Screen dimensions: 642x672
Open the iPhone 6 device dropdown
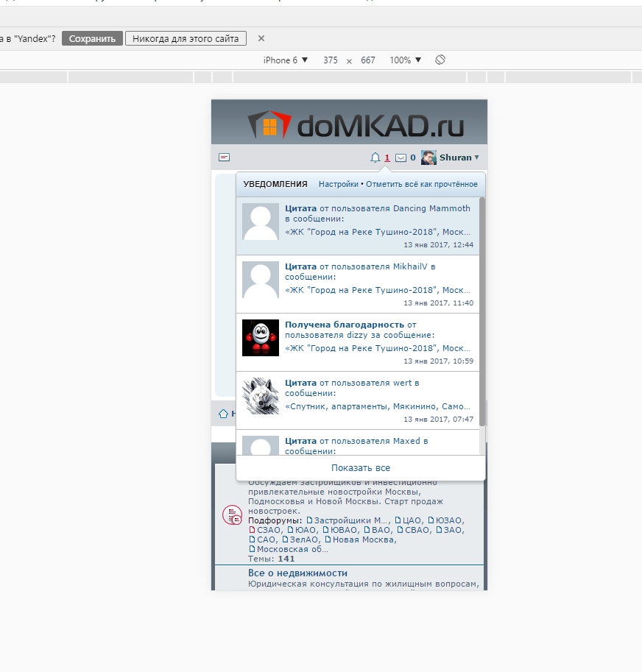(x=286, y=60)
